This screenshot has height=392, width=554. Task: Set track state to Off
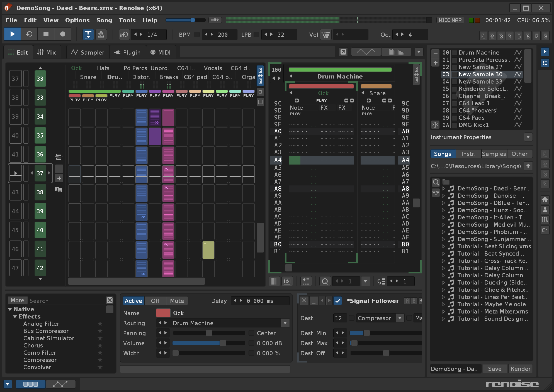click(155, 301)
